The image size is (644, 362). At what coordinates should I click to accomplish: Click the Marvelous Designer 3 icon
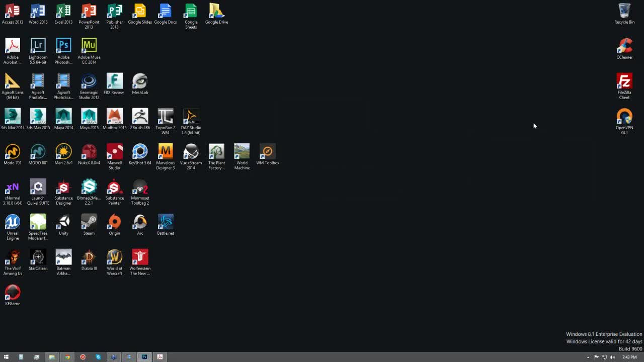click(x=166, y=157)
